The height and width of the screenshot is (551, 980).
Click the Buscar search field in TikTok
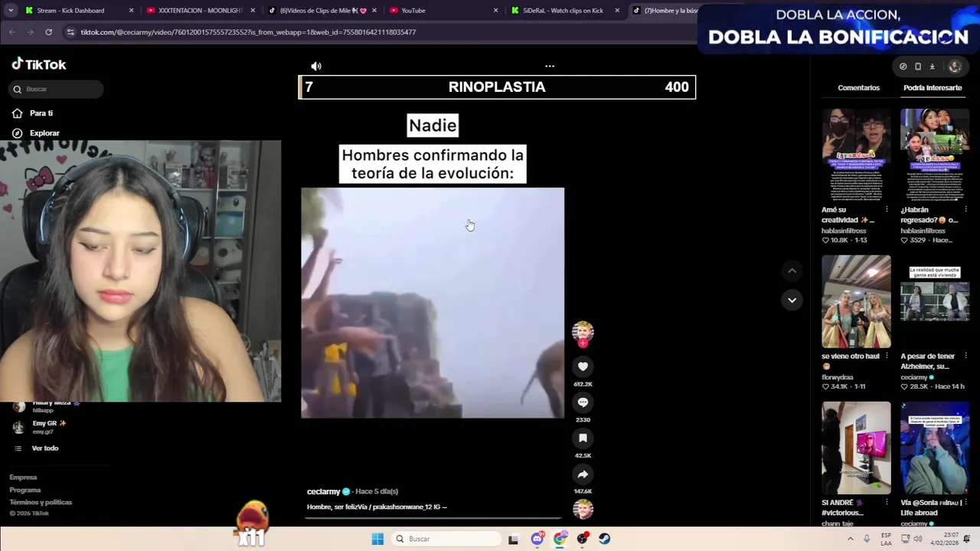coord(57,89)
